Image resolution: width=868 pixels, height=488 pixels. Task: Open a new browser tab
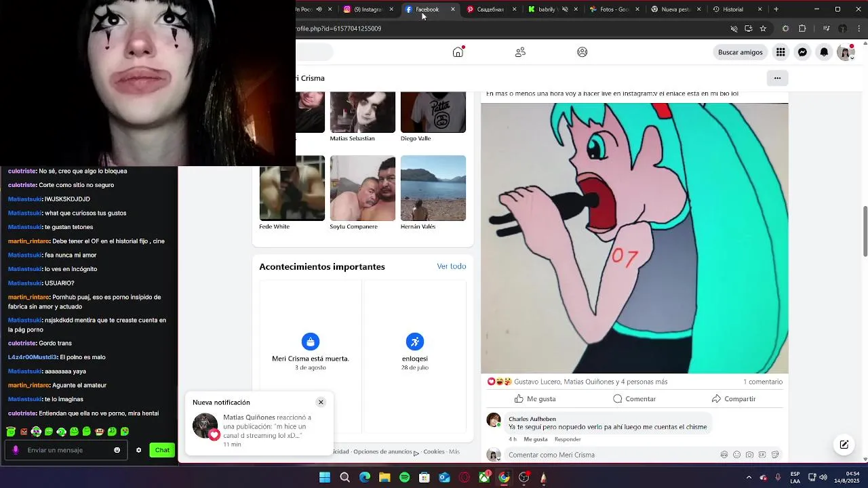[776, 9]
